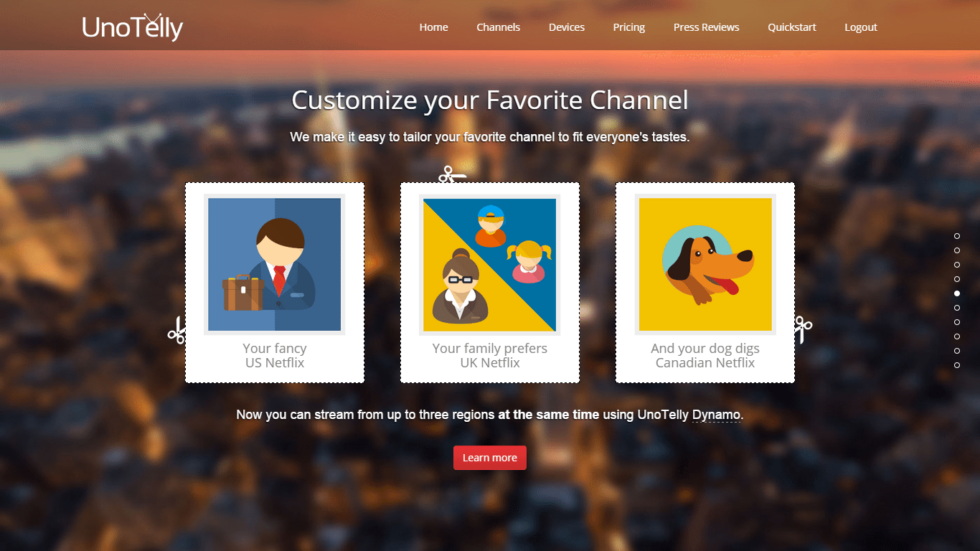
Task: Click the UnoTelly logo
Action: pos(133,27)
